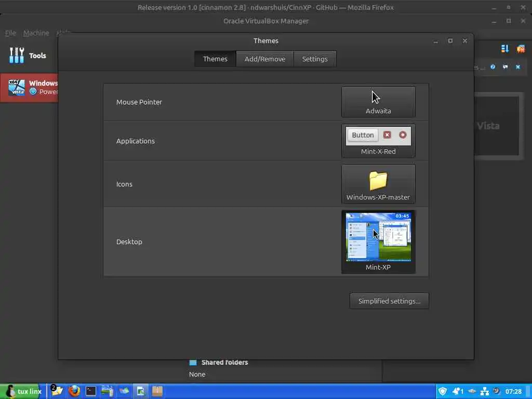Select the Tools icon in VirtualBox
The width and height of the screenshot is (532, 399).
coord(17,55)
